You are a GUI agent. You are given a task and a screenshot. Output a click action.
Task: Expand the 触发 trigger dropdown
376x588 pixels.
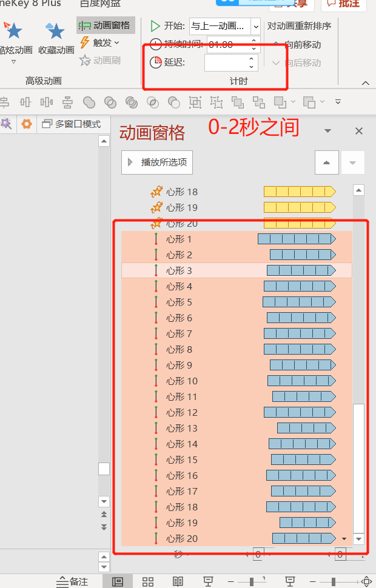point(100,43)
